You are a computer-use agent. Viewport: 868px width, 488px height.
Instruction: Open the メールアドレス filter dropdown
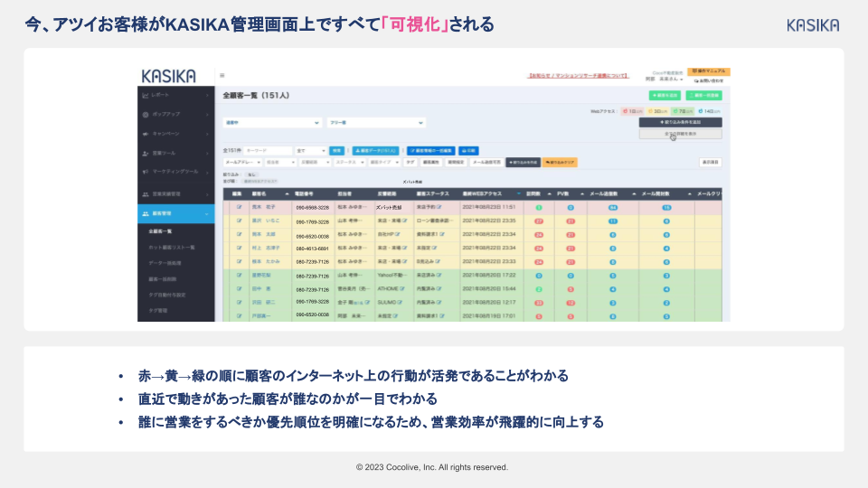pyautogui.click(x=242, y=163)
